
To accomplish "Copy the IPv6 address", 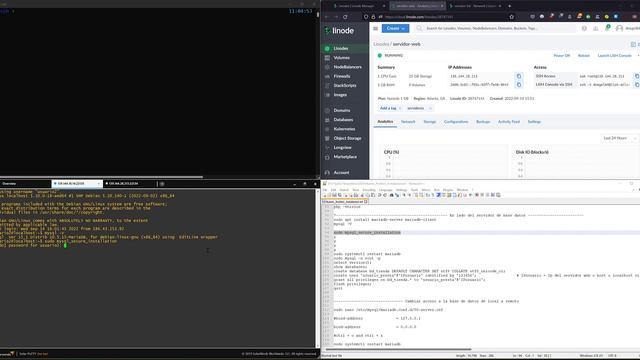I will [519, 85].
